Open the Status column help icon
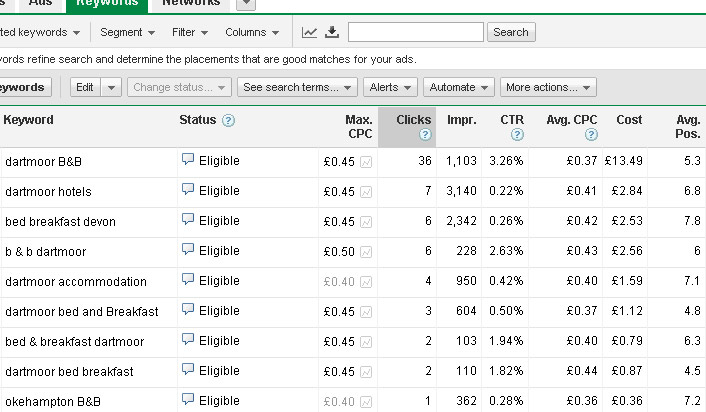 tap(228, 121)
